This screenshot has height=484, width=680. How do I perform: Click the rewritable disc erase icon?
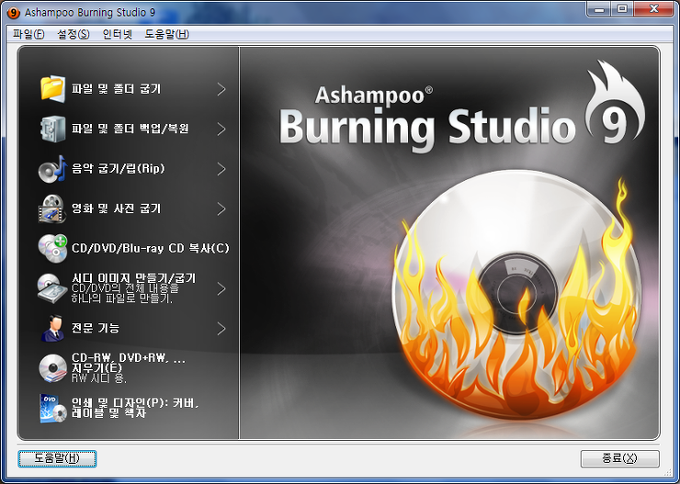52,368
